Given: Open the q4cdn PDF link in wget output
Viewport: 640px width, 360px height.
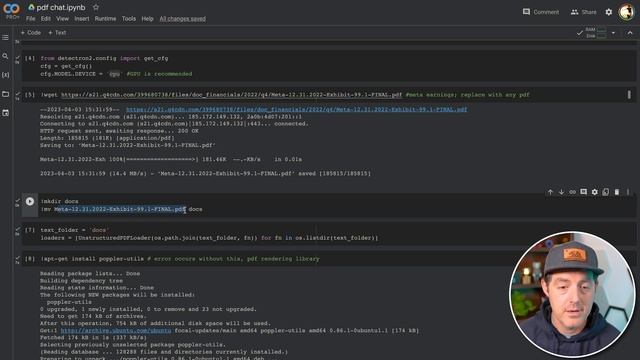Looking at the screenshot, I should [296, 109].
